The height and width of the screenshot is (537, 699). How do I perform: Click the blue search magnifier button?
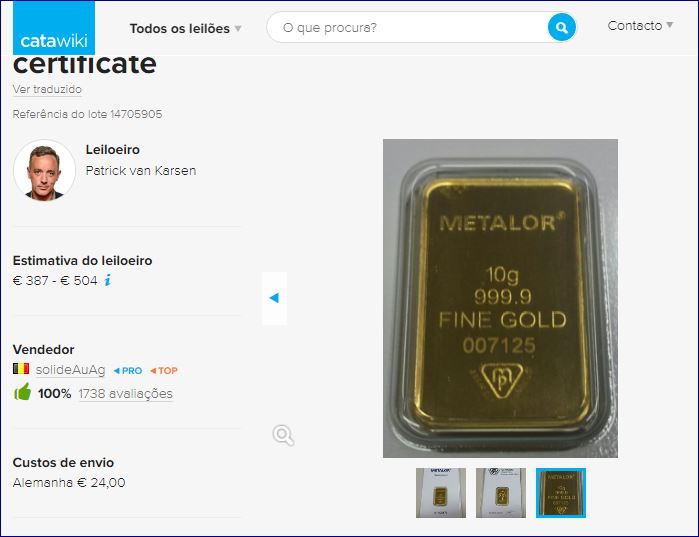(561, 28)
